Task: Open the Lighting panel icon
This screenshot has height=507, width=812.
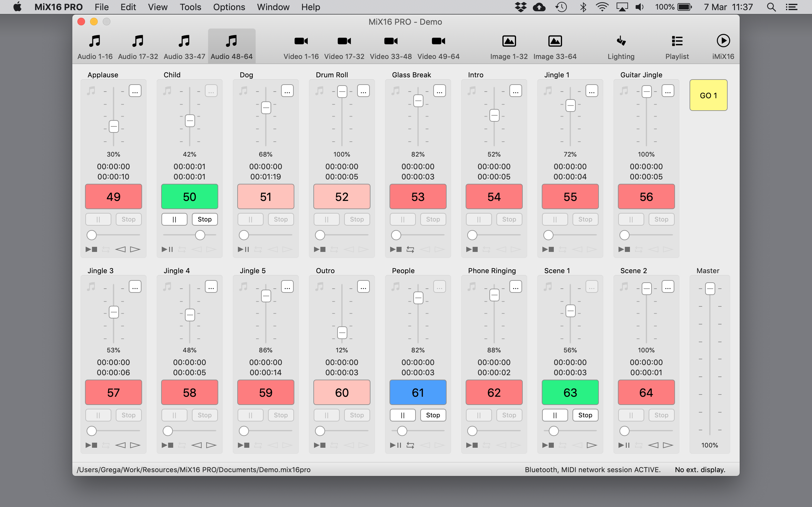Action: click(621, 41)
